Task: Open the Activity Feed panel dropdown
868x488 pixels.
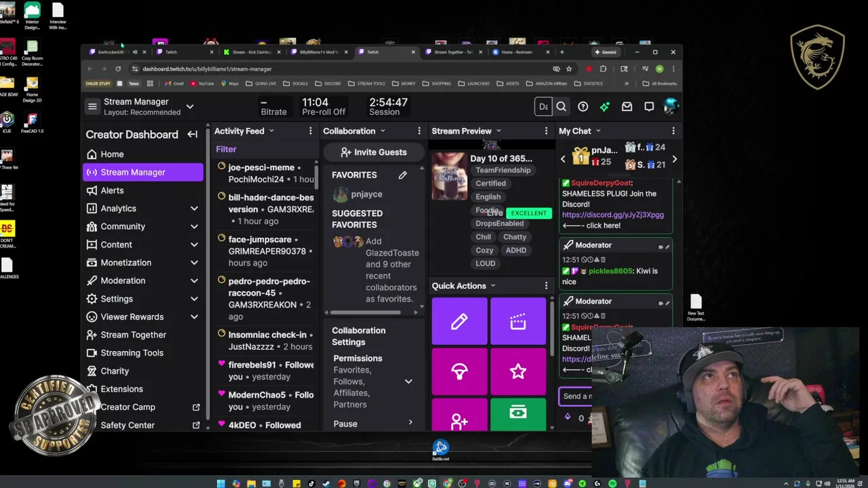Action: pos(271,131)
